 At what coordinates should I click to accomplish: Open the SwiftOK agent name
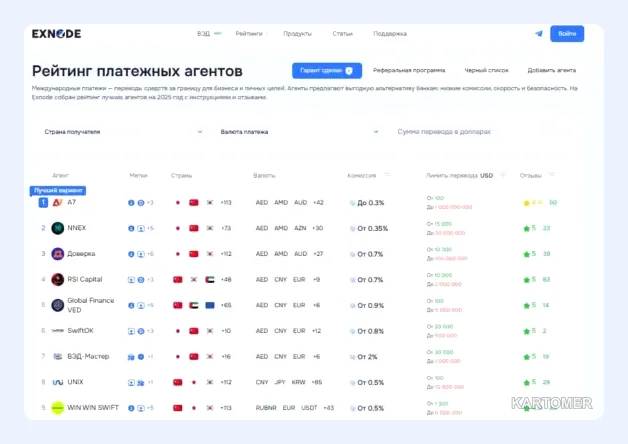81,331
